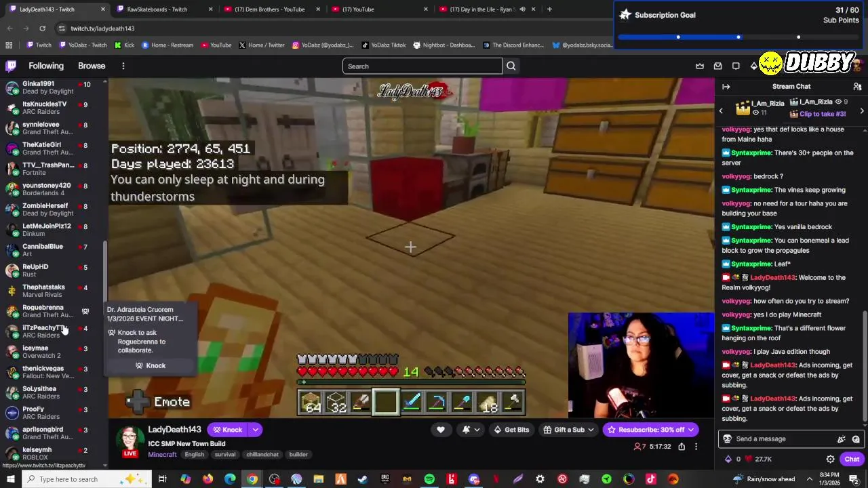Focus the Twitch search field
Screen dimensions: 868x488
coord(422,66)
